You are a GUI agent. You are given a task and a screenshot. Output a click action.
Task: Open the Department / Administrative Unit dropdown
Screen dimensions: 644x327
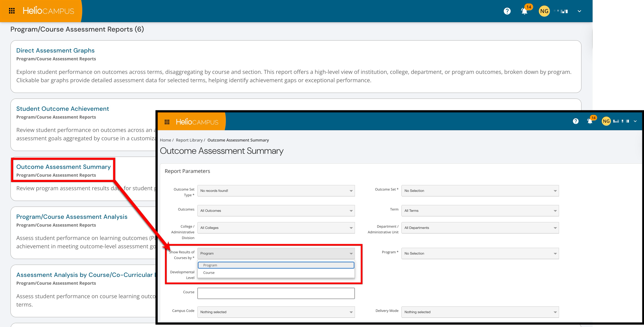coord(480,228)
